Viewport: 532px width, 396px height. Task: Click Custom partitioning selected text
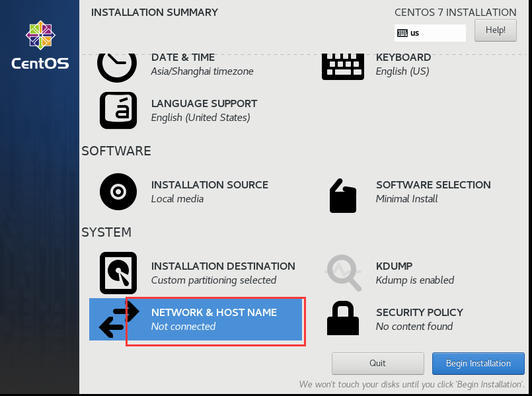point(213,280)
